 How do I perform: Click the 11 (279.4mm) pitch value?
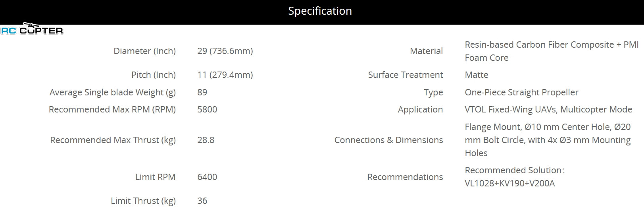coord(225,75)
